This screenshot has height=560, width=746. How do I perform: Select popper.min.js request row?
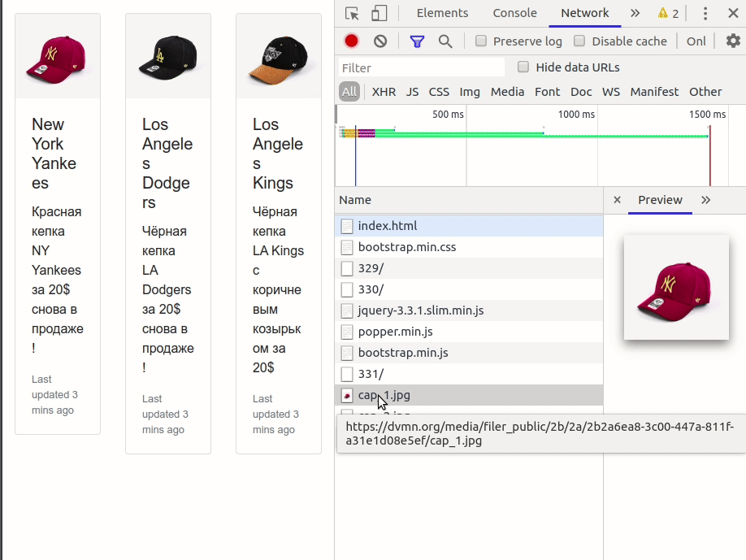point(469,332)
